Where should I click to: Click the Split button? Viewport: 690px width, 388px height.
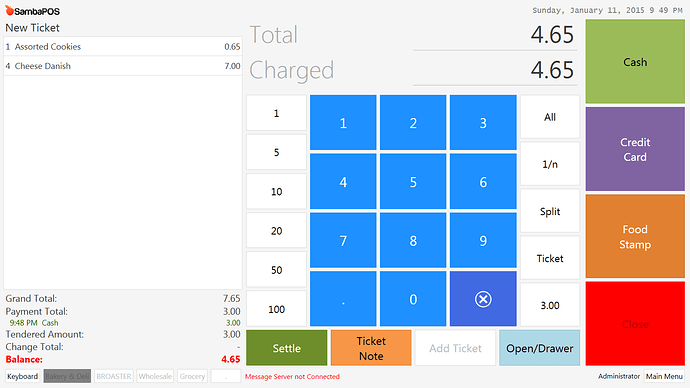click(550, 211)
